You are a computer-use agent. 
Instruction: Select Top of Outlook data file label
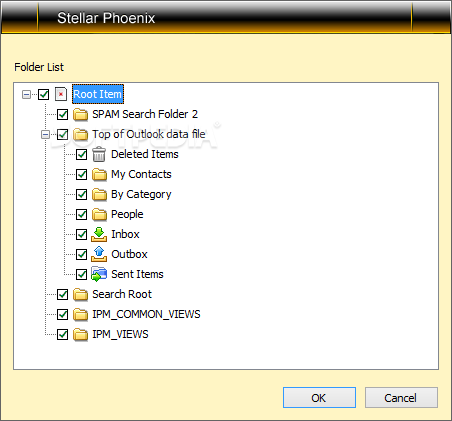click(x=149, y=134)
